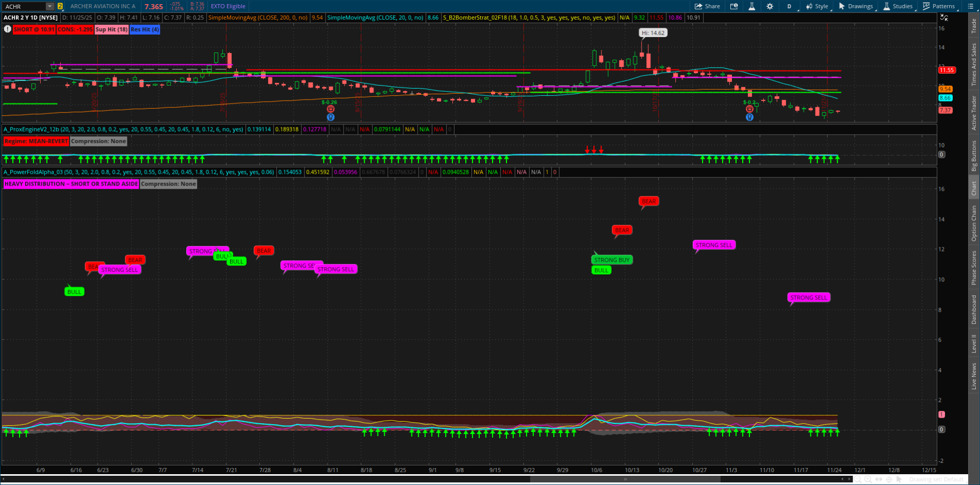Viewport: 980px width, 485px height.
Task: Click the D timeframe selector
Action: tap(789, 6)
